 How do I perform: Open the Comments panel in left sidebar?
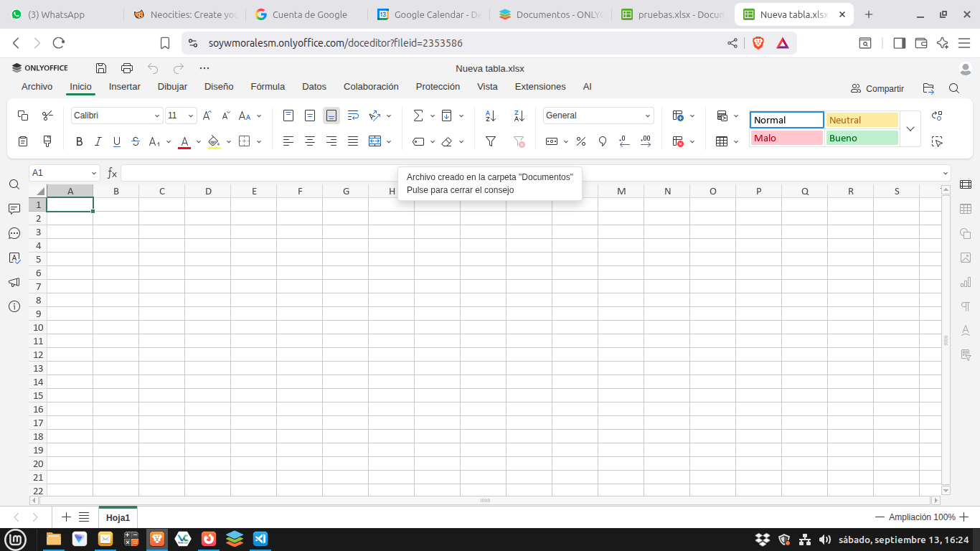tap(14, 209)
